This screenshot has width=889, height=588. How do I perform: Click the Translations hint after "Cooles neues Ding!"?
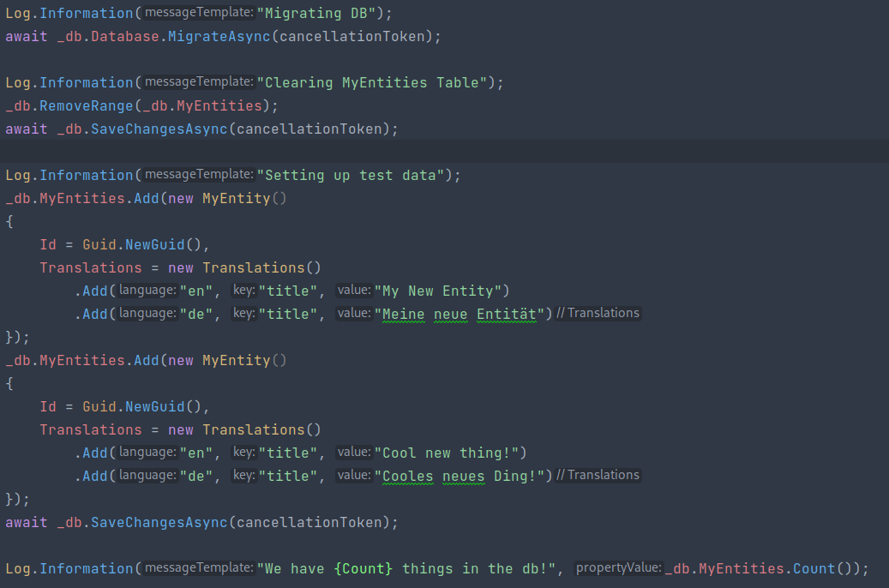(x=598, y=476)
